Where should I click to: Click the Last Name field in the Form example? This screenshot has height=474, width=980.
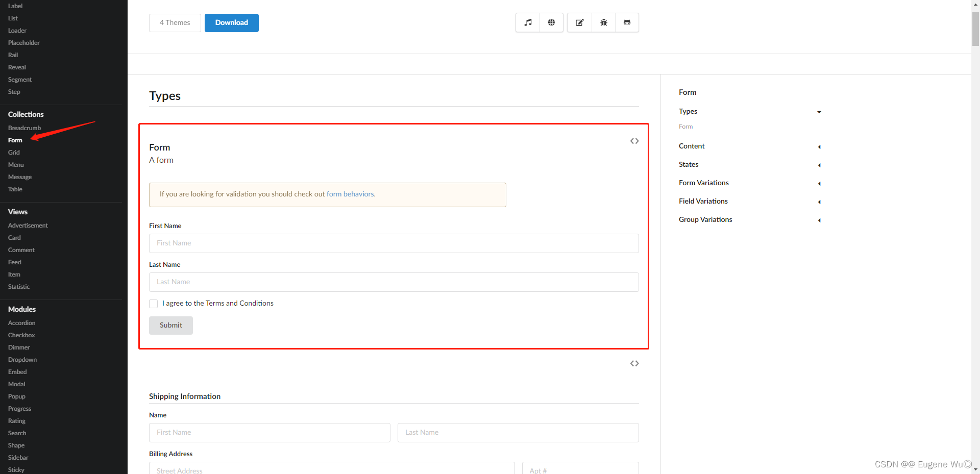coord(394,282)
